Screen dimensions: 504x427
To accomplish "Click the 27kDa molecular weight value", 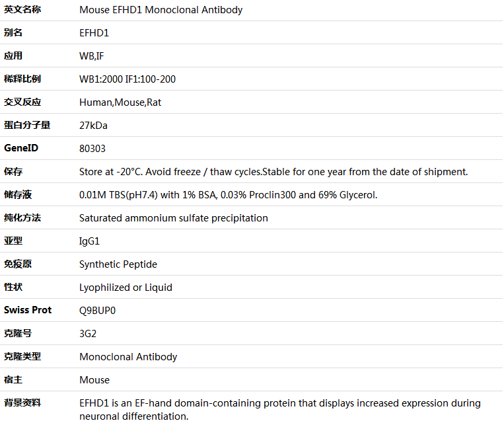I will 93,126.
